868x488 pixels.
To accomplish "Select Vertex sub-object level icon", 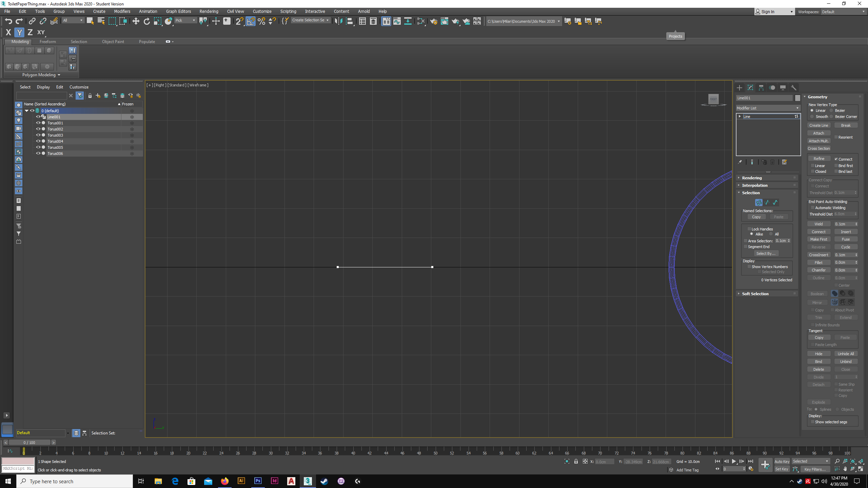I will (x=759, y=202).
